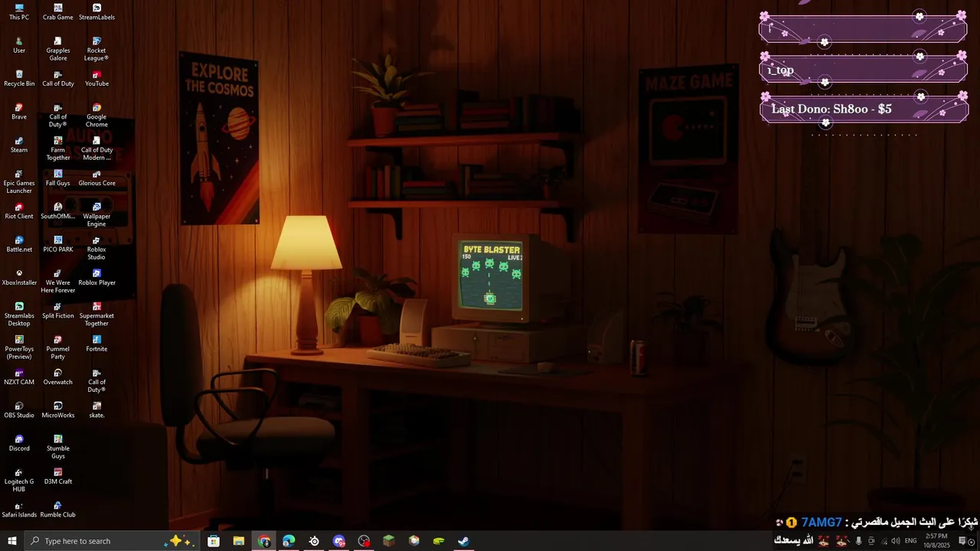Select the Pummel Party shortcut
Viewport: 980px width, 551px height.
point(58,347)
